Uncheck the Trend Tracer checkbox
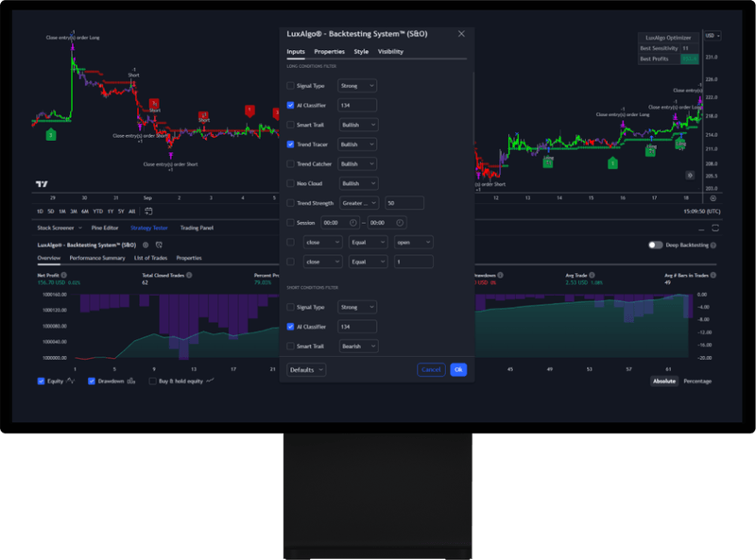The width and height of the screenshot is (756, 560). (290, 144)
